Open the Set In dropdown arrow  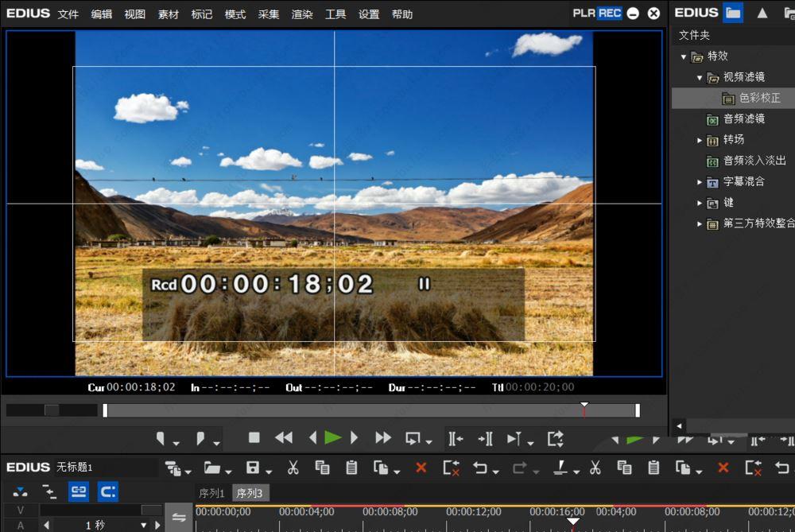pos(176,443)
